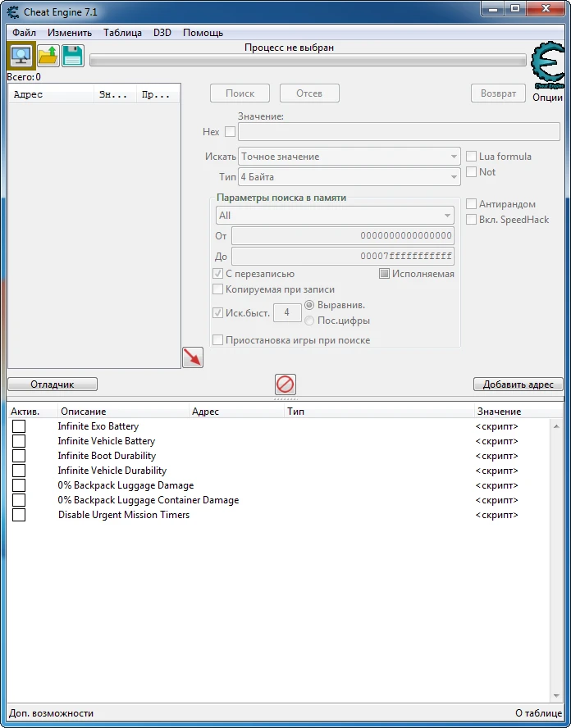Toggle the Антирандом checkbox
Viewport: 571px width, 728px height.
pos(471,204)
